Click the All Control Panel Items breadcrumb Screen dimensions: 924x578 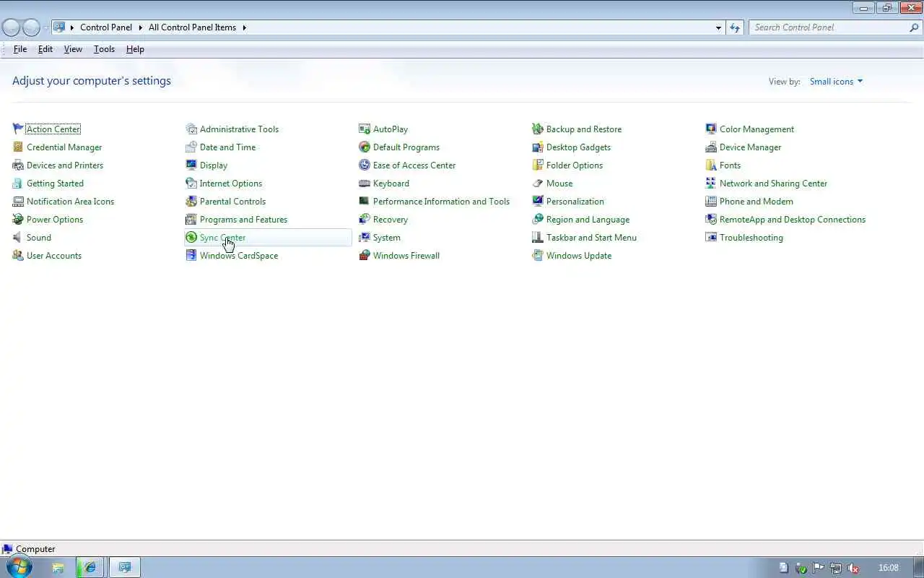192,27
